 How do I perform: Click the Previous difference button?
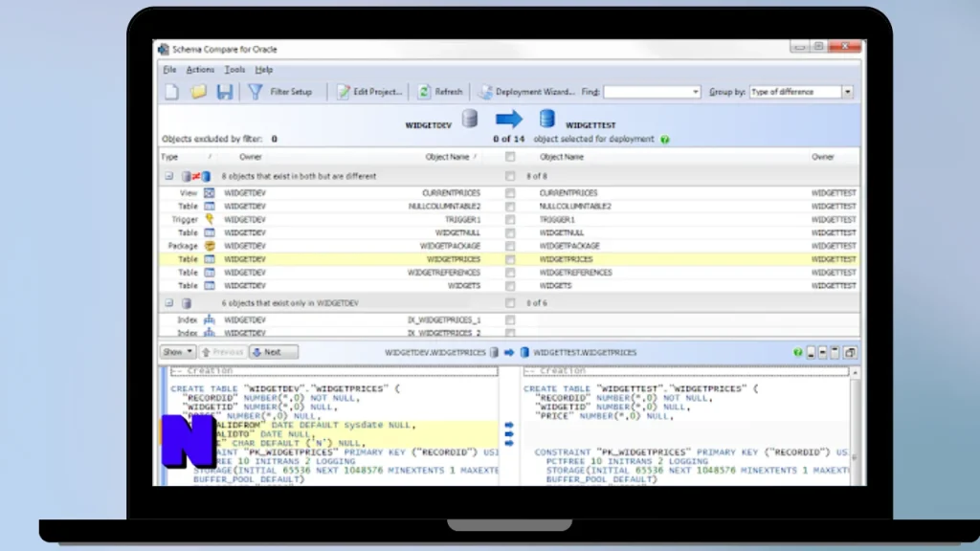coord(222,352)
